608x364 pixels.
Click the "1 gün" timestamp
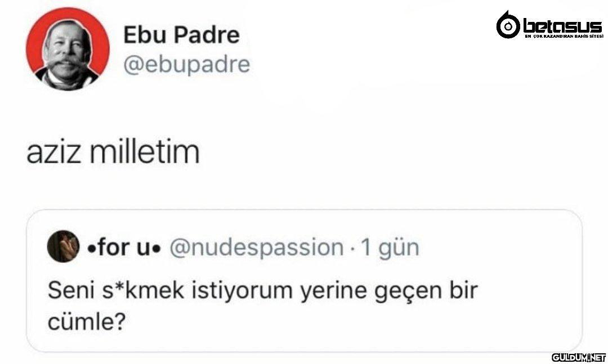390,246
